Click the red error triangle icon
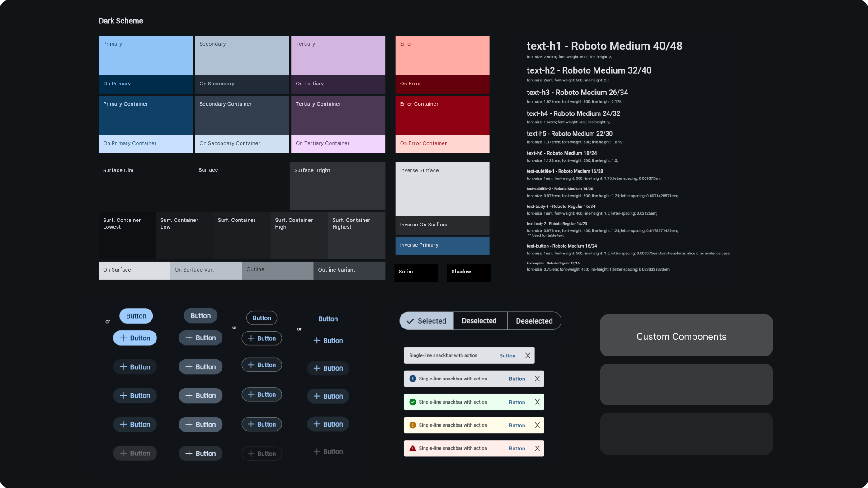This screenshot has width=868, height=488. (412, 448)
